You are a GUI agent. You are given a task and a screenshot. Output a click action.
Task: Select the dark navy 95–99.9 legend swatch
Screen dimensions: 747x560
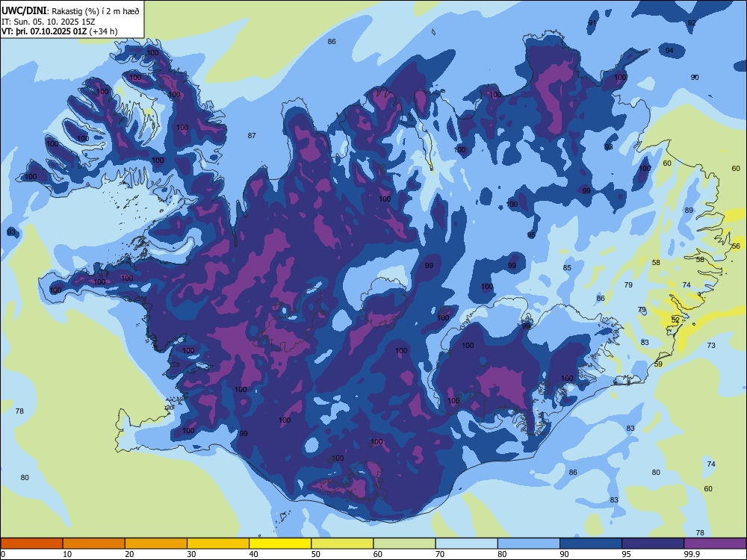click(653, 544)
